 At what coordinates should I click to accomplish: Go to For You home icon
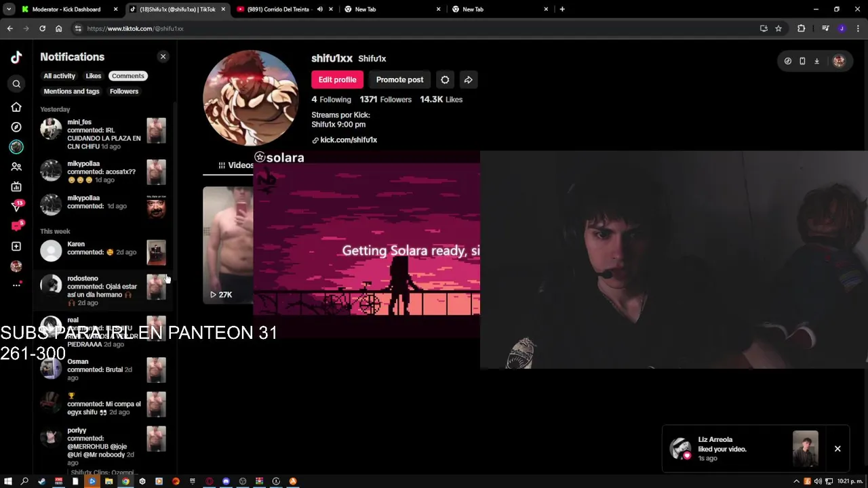[x=16, y=107]
